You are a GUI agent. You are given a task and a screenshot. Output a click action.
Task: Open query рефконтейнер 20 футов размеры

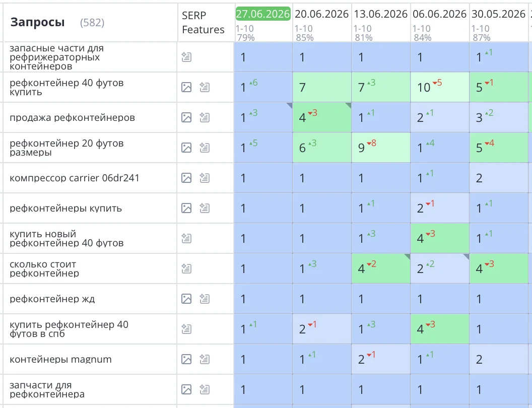coord(66,148)
